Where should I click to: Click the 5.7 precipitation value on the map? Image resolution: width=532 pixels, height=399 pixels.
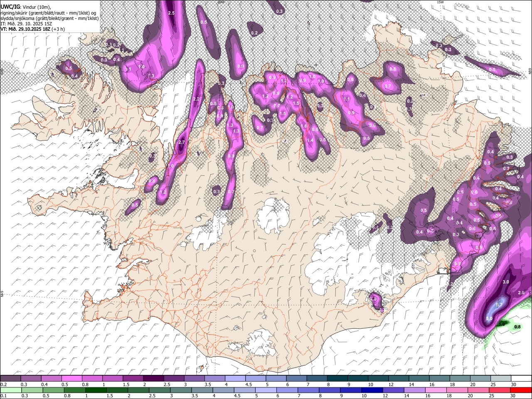click(500, 305)
